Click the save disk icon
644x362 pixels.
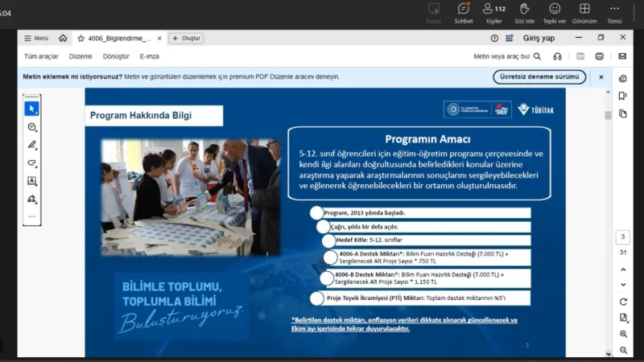tap(580, 56)
